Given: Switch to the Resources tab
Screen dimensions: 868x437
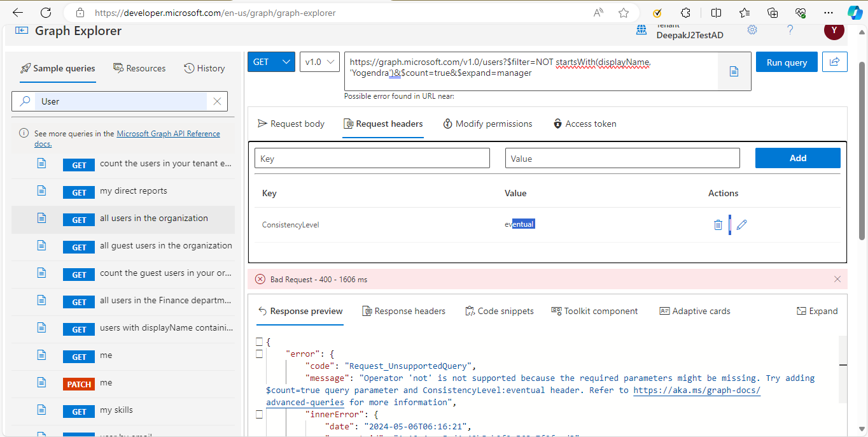Looking at the screenshot, I should (139, 68).
